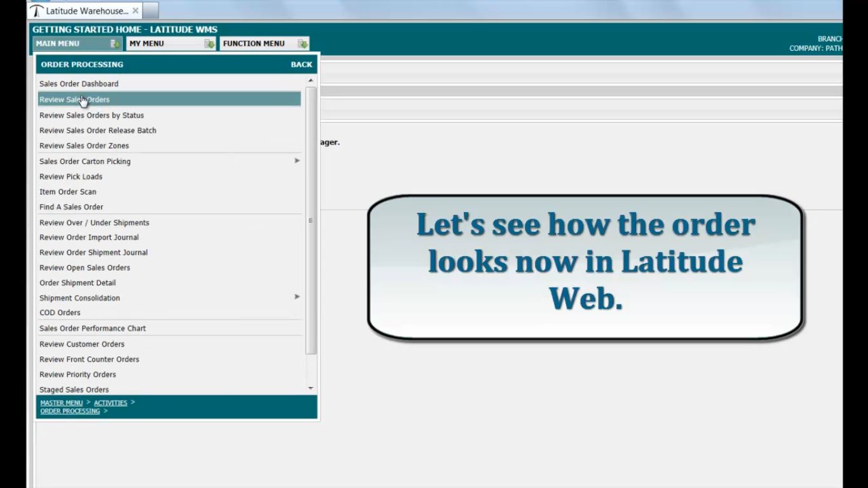The width and height of the screenshot is (868, 488).
Task: Close the Latitude Warehouse browser tab
Action: [x=135, y=11]
